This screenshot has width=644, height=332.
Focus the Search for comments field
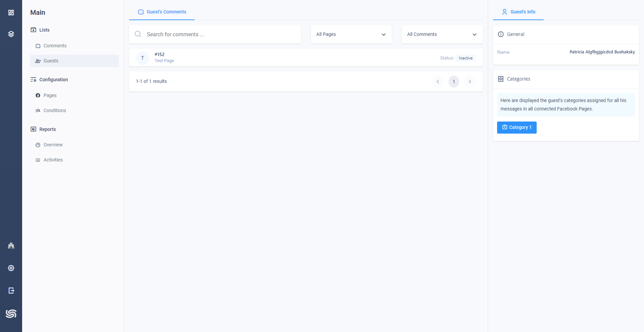[x=215, y=34]
